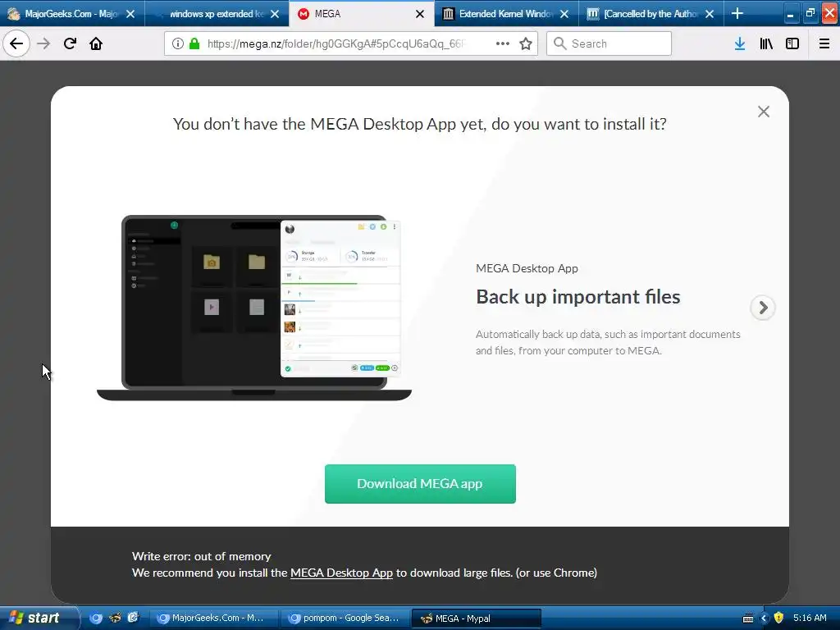Open the browser home page icon
Image resolution: width=840 pixels, height=630 pixels.
pyautogui.click(x=96, y=43)
